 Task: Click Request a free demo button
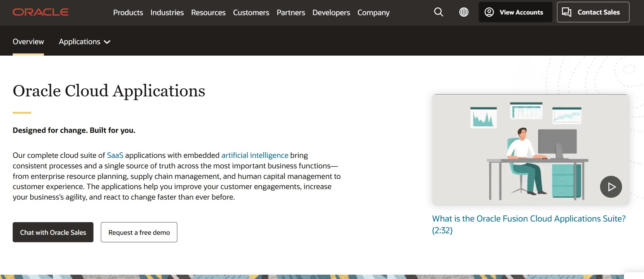[x=139, y=232]
